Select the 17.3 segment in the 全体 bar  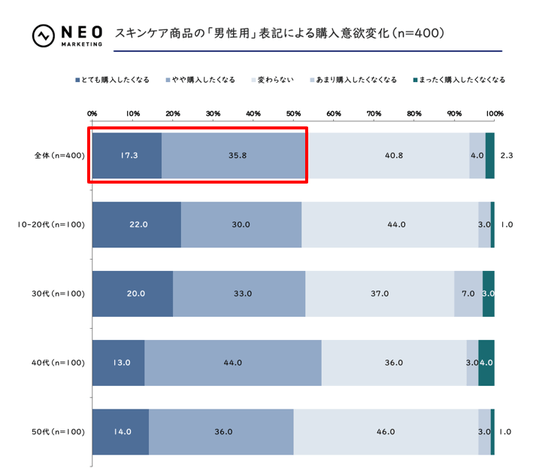click(x=127, y=156)
